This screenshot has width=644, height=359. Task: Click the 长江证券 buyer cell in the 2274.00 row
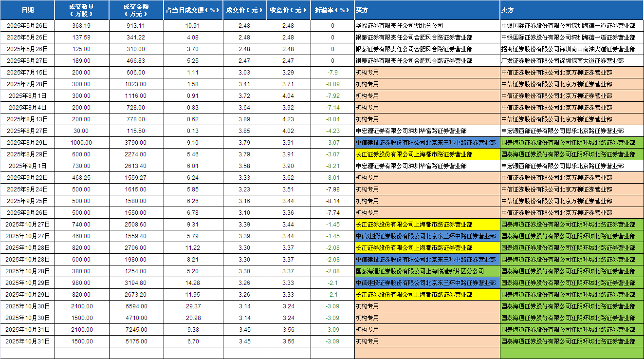point(427,154)
